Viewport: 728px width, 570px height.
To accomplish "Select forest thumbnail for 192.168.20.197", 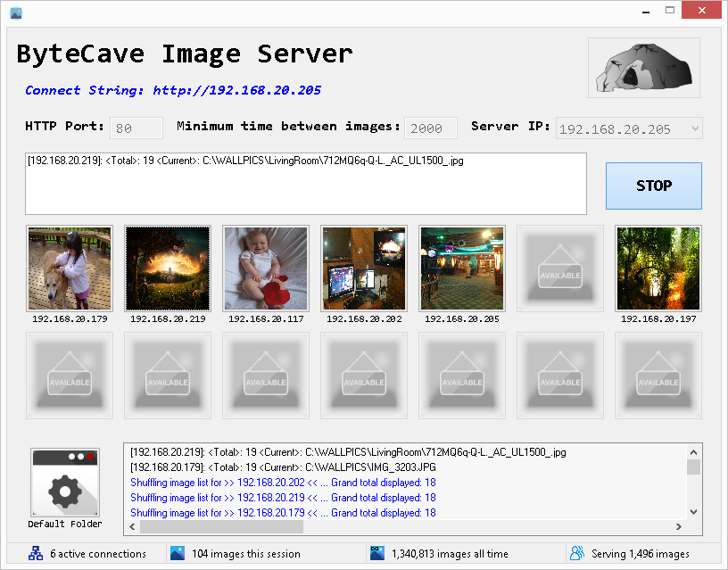I will pyautogui.click(x=658, y=268).
